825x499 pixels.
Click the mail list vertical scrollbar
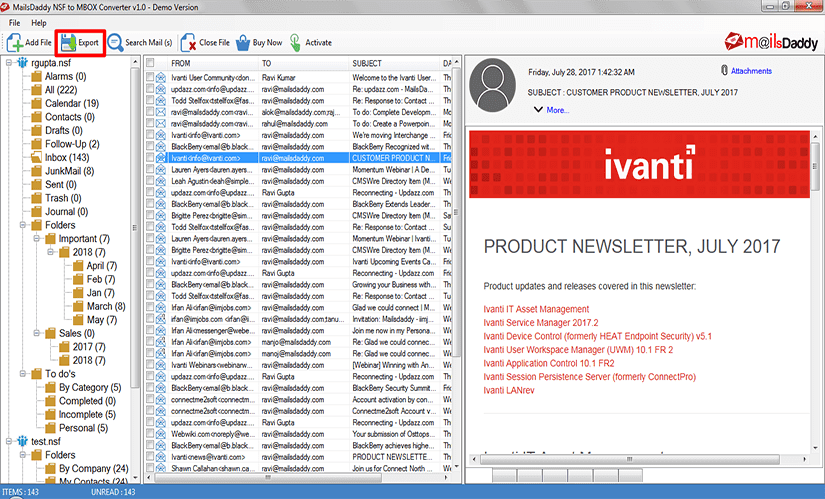click(456, 211)
